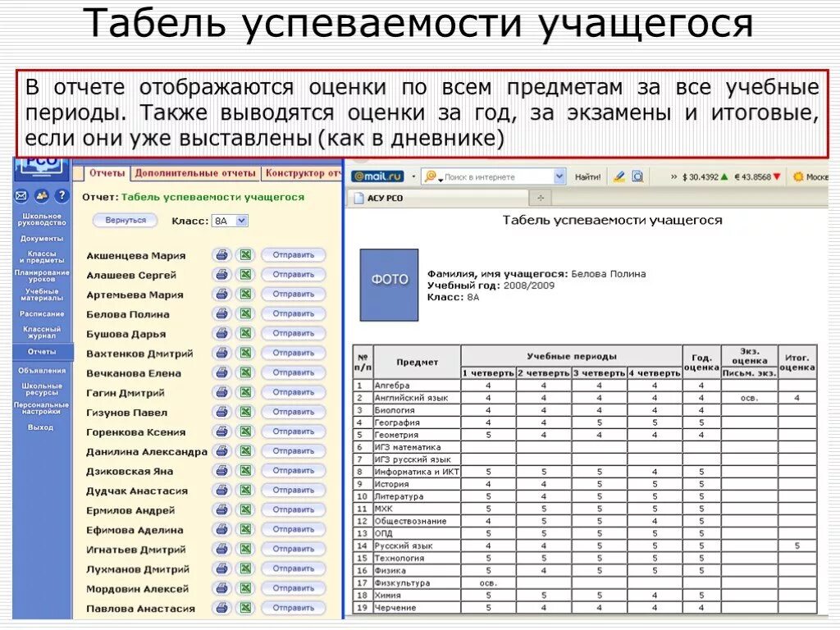
Task: Print report for Дзиковская Яна
Action: pyautogui.click(x=221, y=471)
